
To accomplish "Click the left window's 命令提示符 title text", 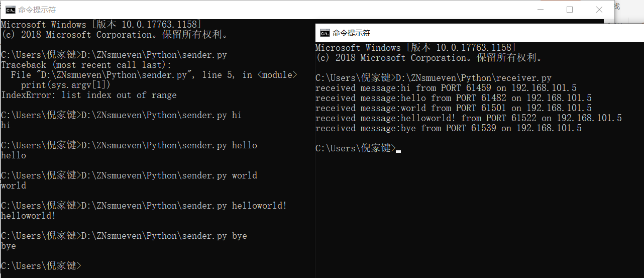I will point(37,10).
